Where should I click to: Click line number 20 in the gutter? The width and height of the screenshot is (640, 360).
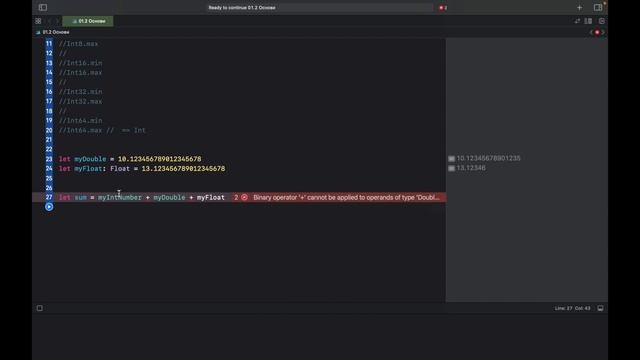[49, 130]
